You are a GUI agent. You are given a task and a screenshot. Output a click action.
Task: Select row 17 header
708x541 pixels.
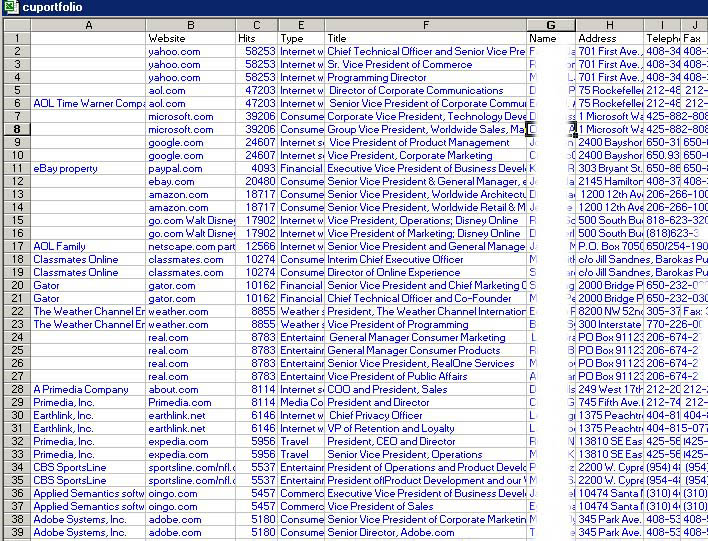point(17,247)
